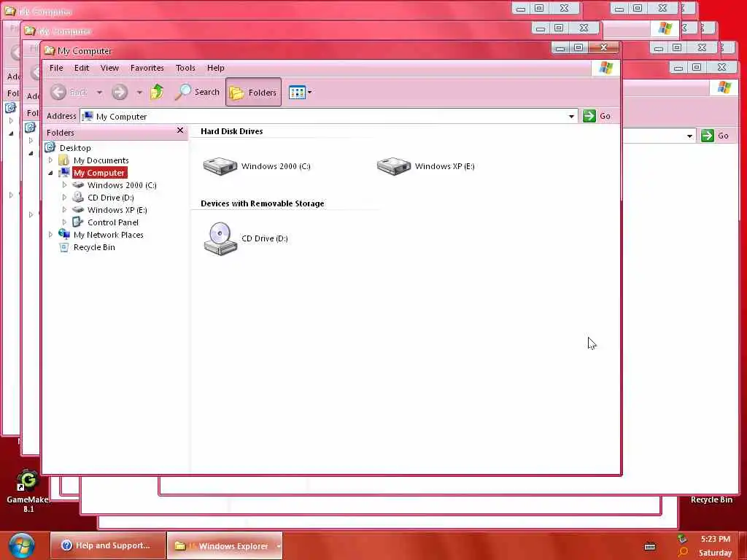The image size is (747, 560).
Task: Open Forward history dropdown arrow
Action: [139, 93]
